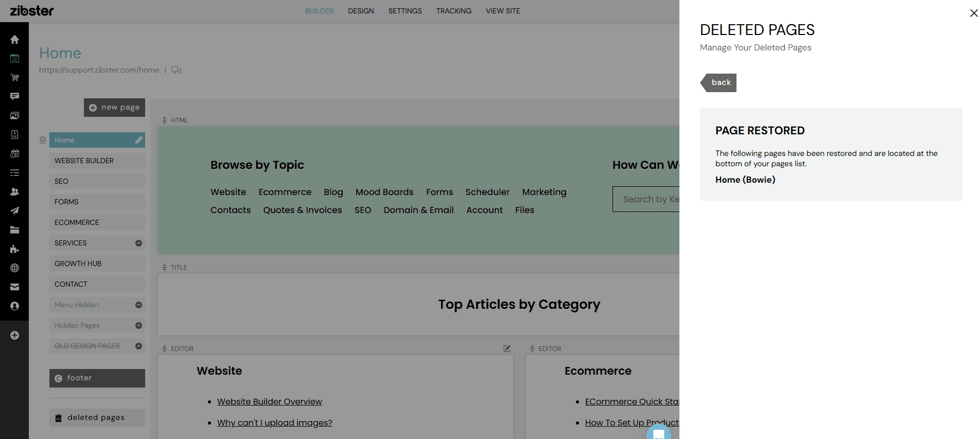Open the invoices dollar document icon

tap(14, 134)
